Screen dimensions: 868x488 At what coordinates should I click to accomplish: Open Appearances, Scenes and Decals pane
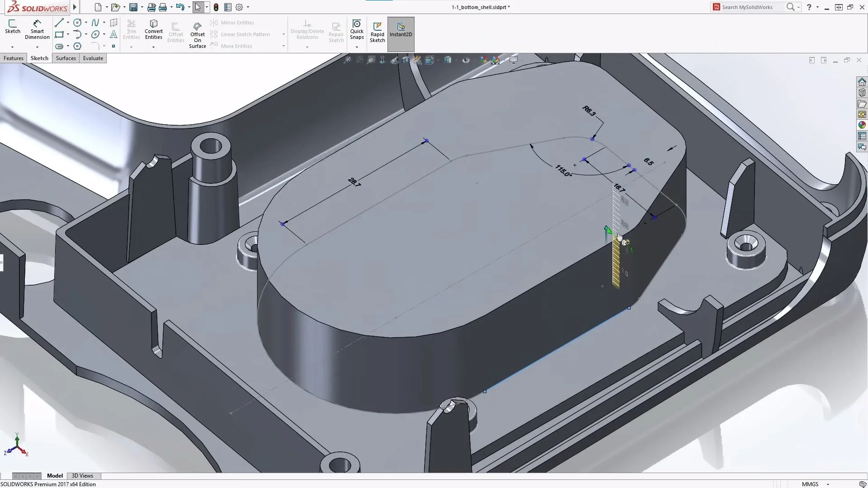click(x=862, y=125)
